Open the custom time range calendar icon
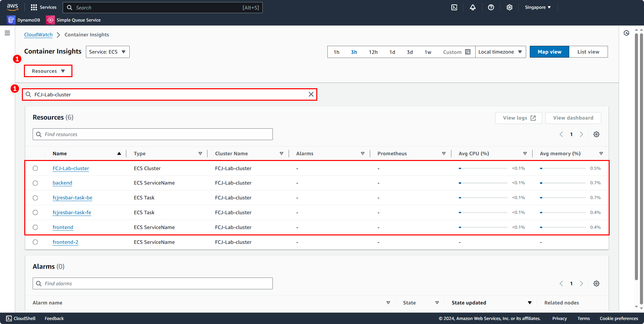 pos(468,52)
